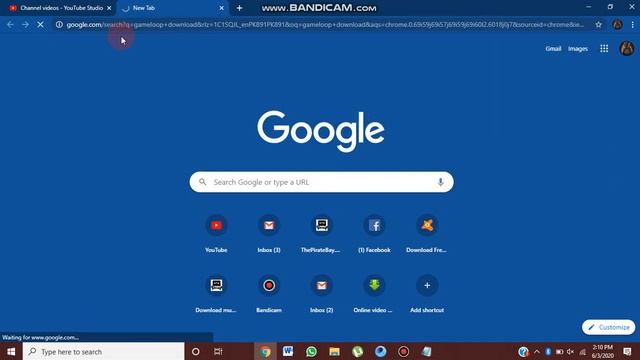Click the Add shortcut plus tile
The height and width of the screenshot is (360, 640).
click(427, 285)
